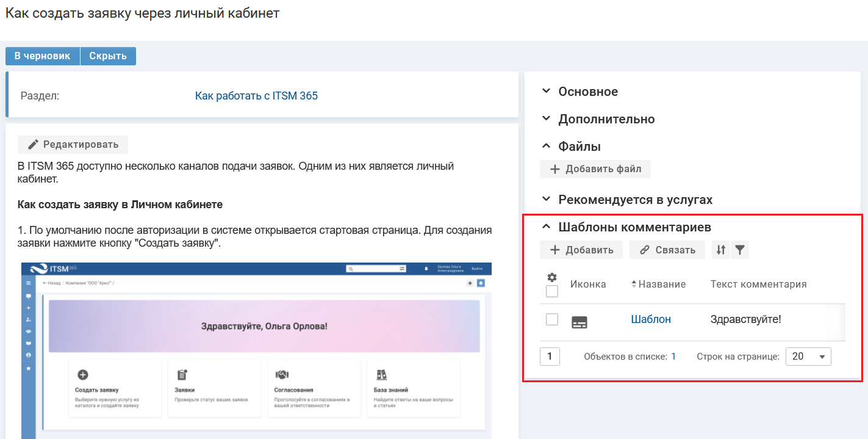This screenshot has height=439, width=868.
Task: Click the page number input field
Action: pyautogui.click(x=550, y=357)
